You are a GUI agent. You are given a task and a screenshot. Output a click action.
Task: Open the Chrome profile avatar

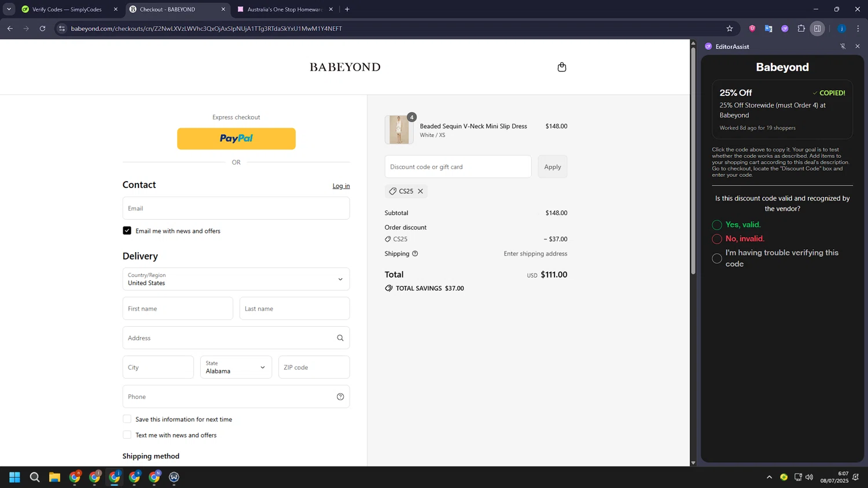pos(841,28)
